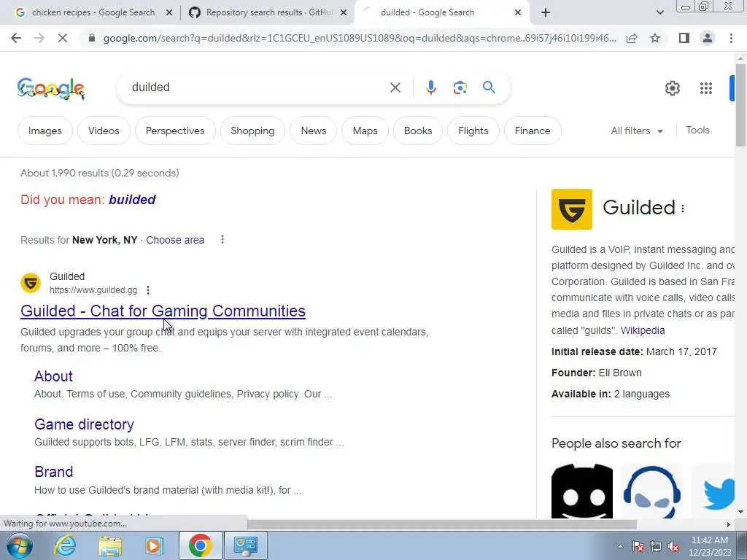Click the muted volume tray icon

[673, 547]
